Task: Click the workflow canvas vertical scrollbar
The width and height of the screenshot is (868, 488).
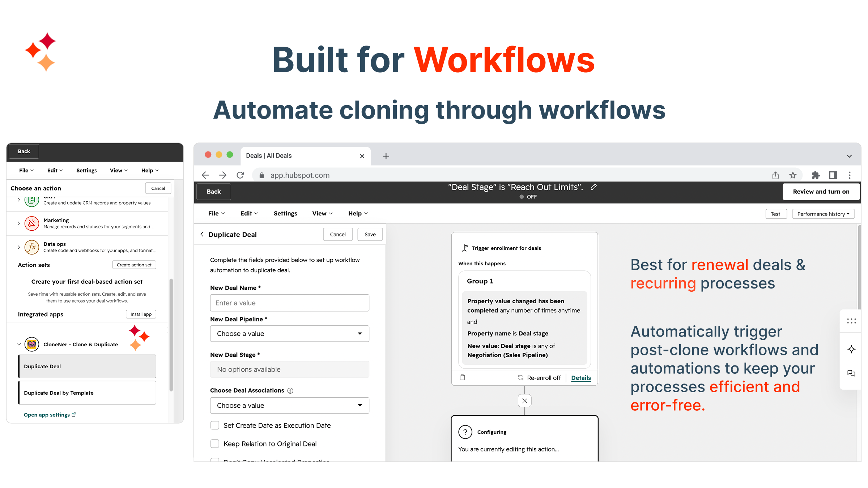Action: [859, 267]
